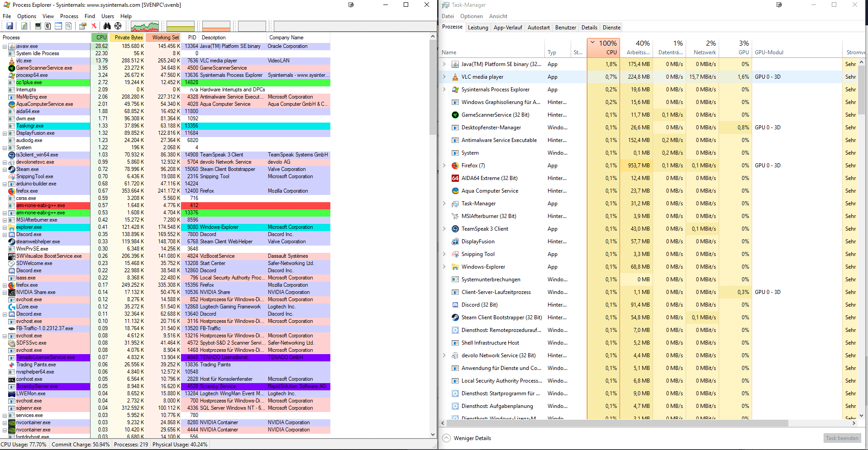Screen dimensions: 868x450
Task: Collapse the explorer.exe tree node
Action: point(5,227)
